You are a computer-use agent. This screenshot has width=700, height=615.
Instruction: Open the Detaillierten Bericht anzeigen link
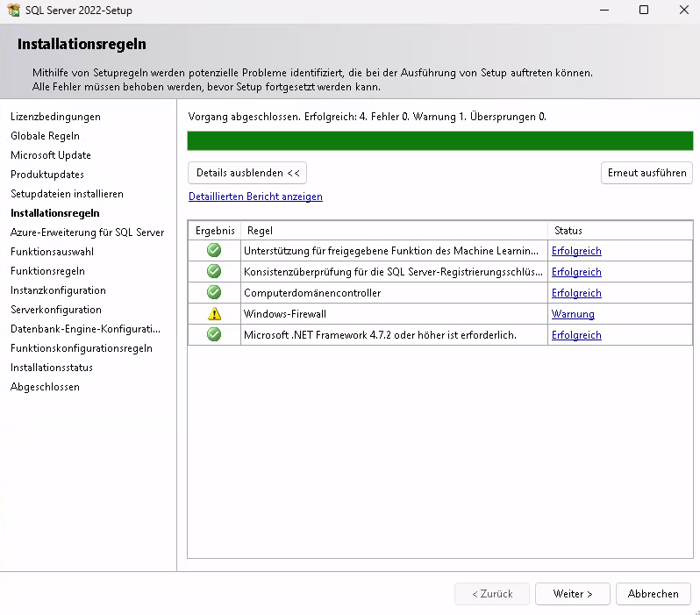click(x=255, y=197)
